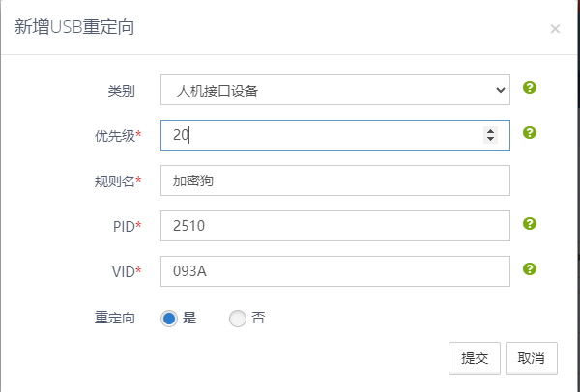This screenshot has width=580, height=392.
Task: Focus the 优先级 number field containing 20
Action: click(x=319, y=136)
